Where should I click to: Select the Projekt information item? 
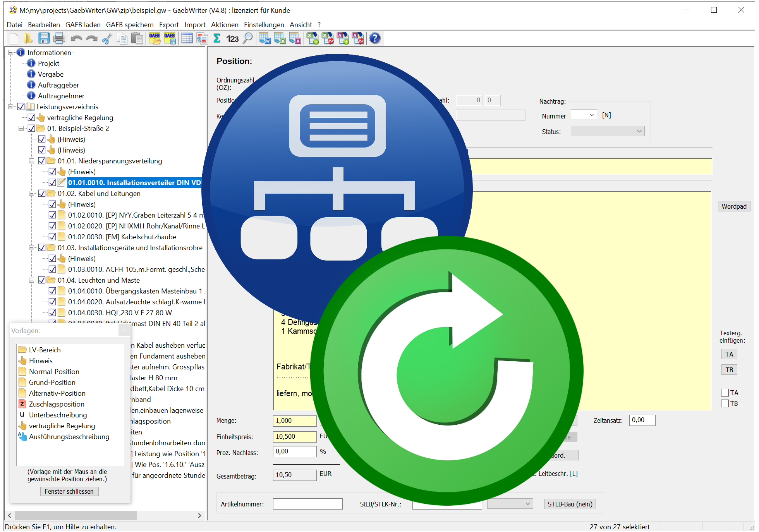click(48, 63)
